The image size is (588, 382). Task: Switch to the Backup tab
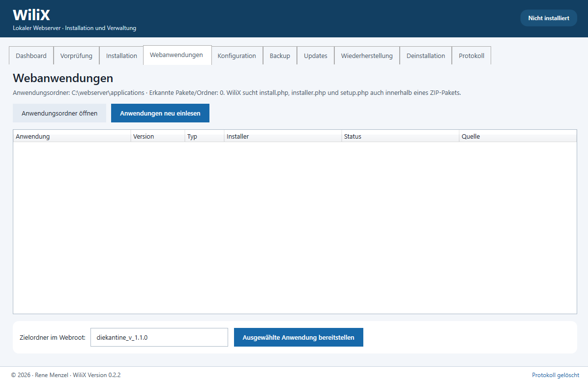pyautogui.click(x=280, y=56)
